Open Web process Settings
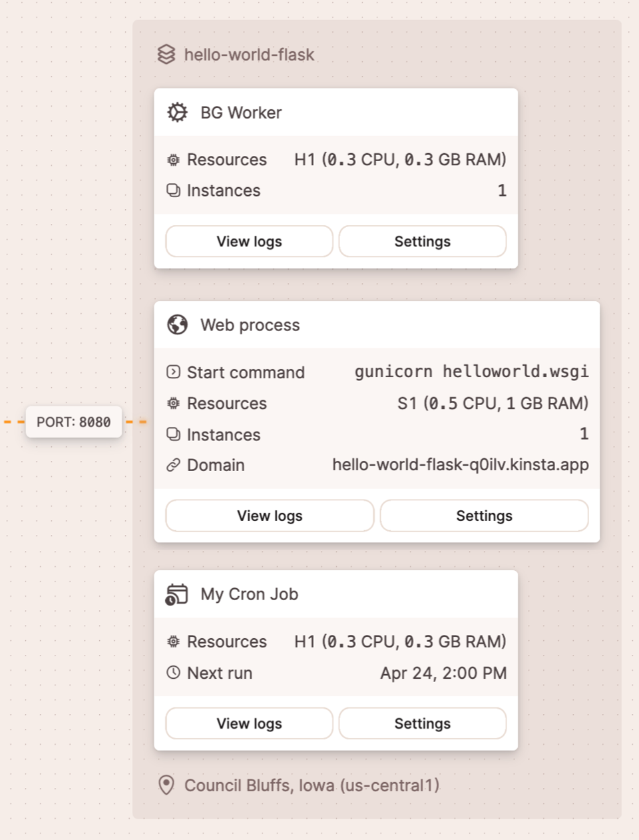 click(x=484, y=516)
